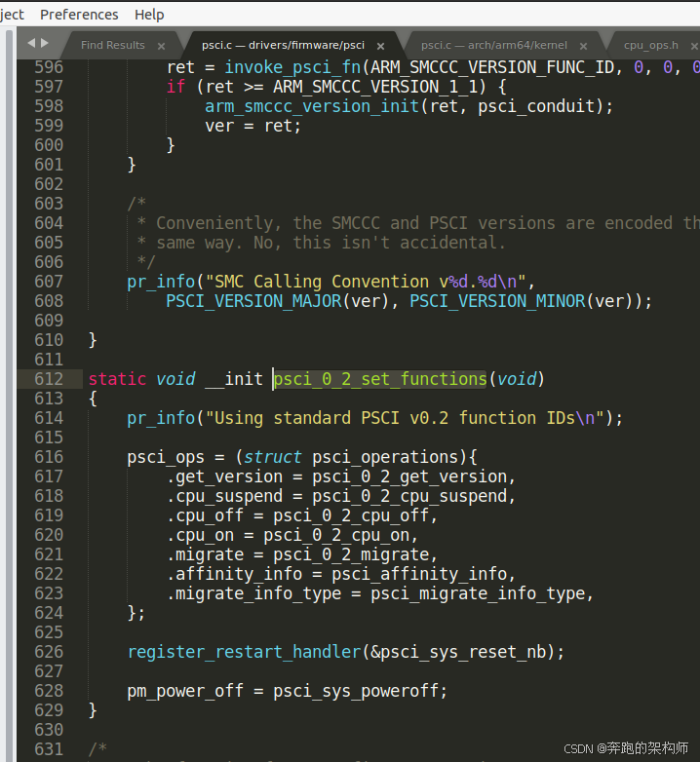The image size is (700, 762).
Task: Click comment line "same way. No, this"
Action: 322,243
